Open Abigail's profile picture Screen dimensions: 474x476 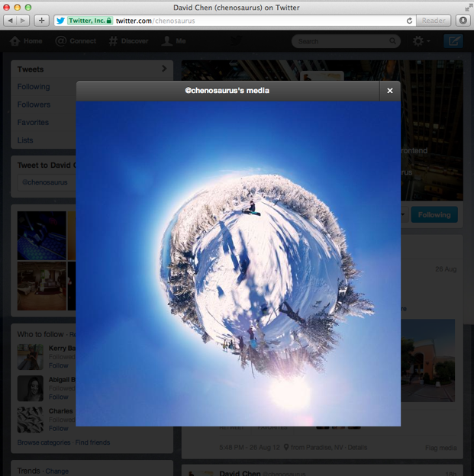[30, 388]
